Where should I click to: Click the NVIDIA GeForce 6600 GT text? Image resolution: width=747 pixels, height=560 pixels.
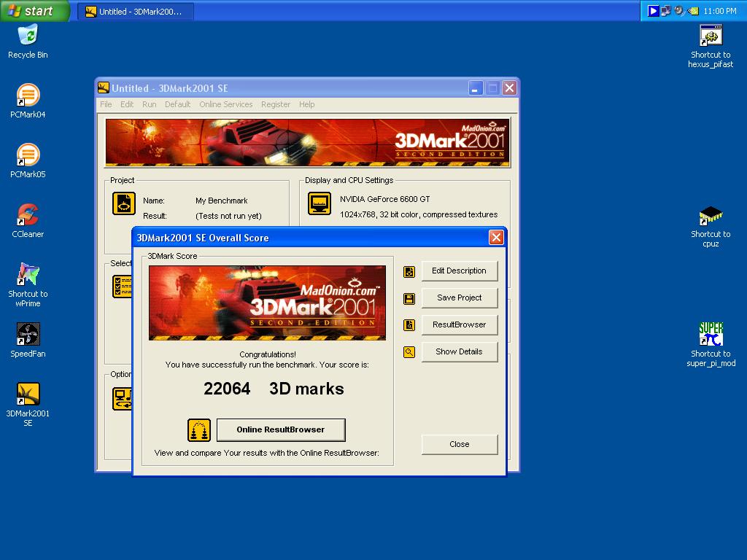(x=385, y=199)
